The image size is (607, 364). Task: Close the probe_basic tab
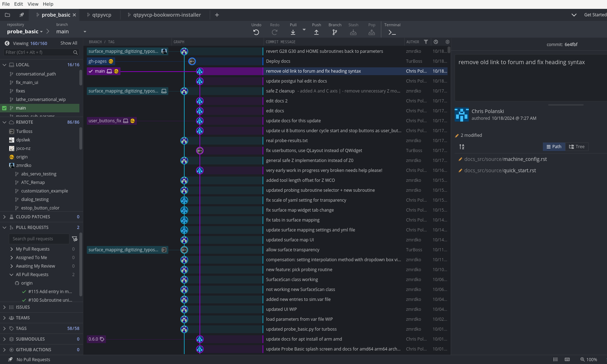[x=74, y=15]
